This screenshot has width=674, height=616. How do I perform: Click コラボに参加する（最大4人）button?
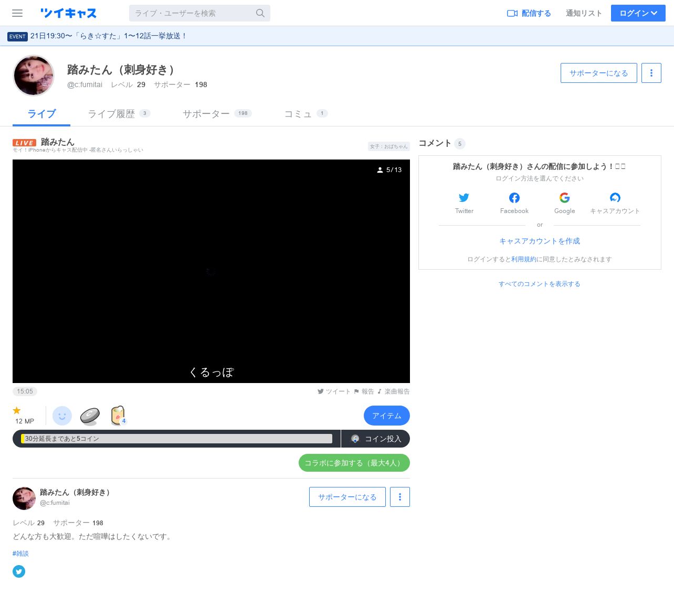pos(354,463)
